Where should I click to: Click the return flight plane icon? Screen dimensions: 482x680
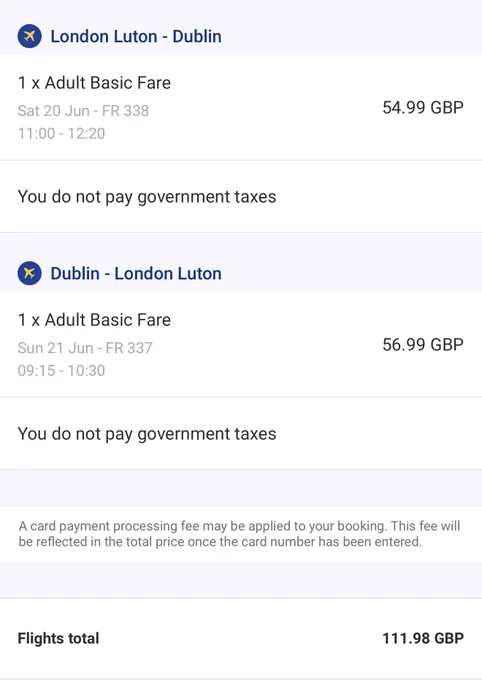coord(30,273)
